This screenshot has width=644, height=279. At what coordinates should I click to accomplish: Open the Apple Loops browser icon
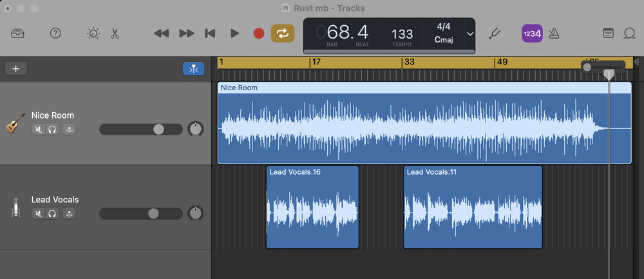tap(630, 33)
